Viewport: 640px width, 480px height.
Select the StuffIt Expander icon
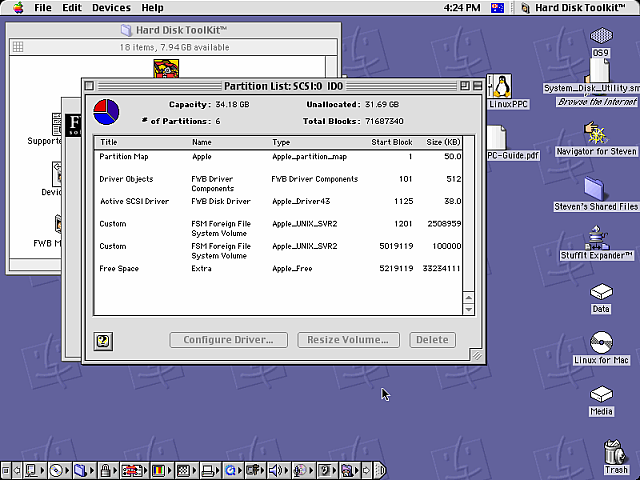pos(597,238)
